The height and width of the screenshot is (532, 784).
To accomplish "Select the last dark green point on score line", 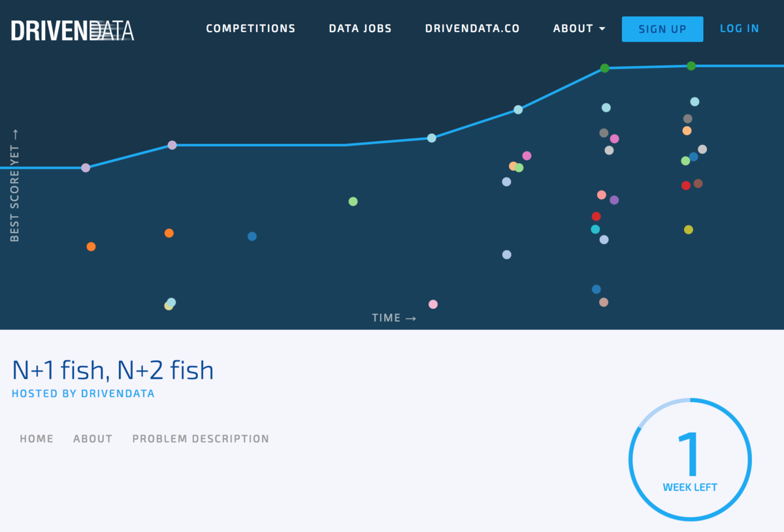I will [691, 66].
